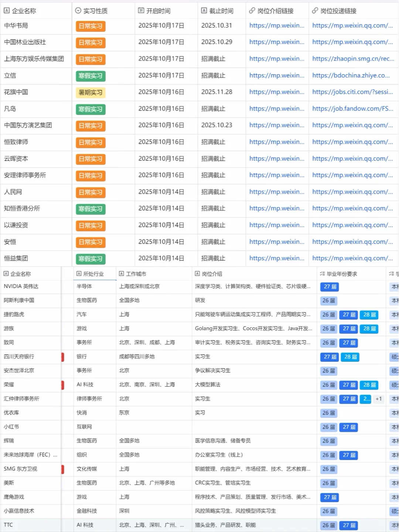This screenshot has width=399, height=532.
Task: Click the multi-select icon beside 毕业年份要求 header
Action: click(322, 274)
